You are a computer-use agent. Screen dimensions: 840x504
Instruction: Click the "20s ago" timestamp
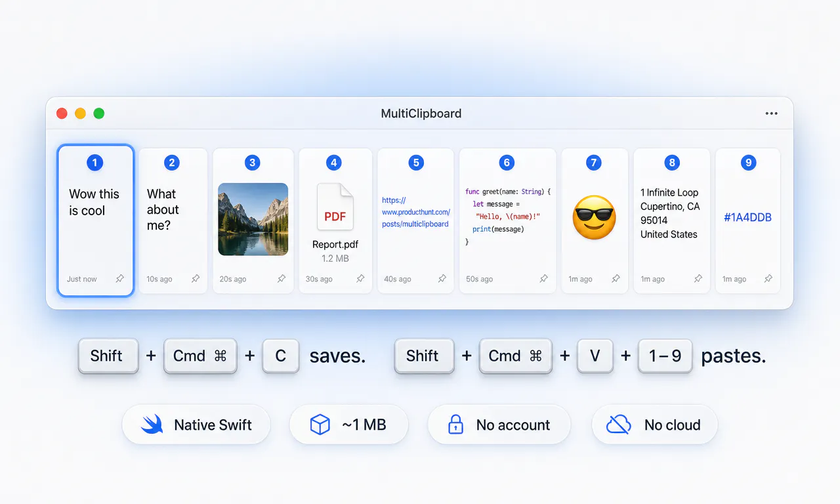click(x=233, y=279)
